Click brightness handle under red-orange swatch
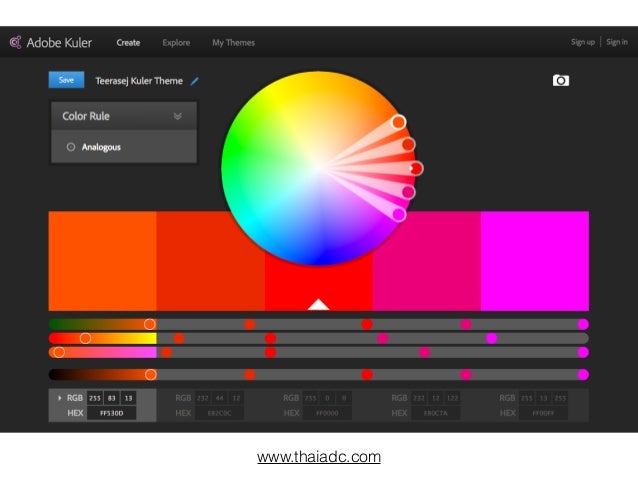This screenshot has height=479, width=638. point(250,374)
